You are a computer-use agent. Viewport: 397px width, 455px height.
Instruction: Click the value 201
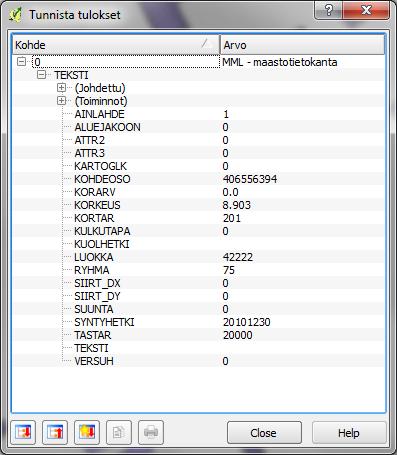[232, 218]
